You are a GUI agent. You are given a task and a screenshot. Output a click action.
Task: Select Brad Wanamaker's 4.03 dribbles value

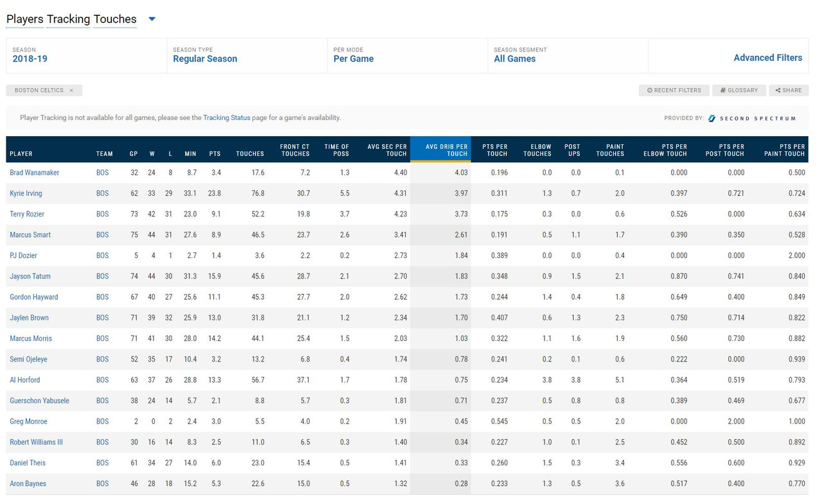(x=461, y=173)
